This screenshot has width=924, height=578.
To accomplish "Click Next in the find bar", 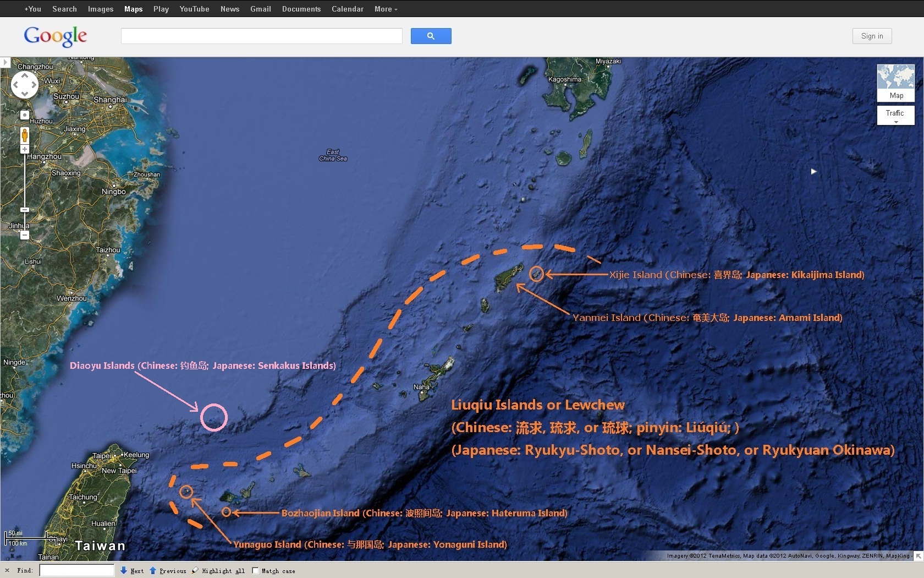I will (132, 571).
